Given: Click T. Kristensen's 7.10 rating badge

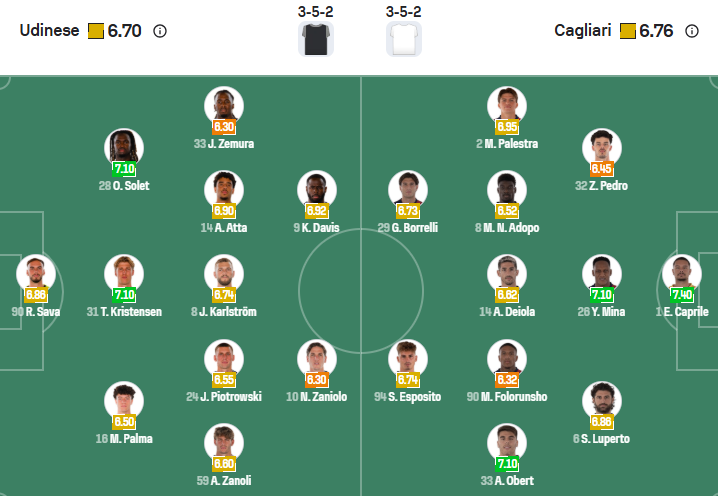Looking at the screenshot, I should point(124,295).
